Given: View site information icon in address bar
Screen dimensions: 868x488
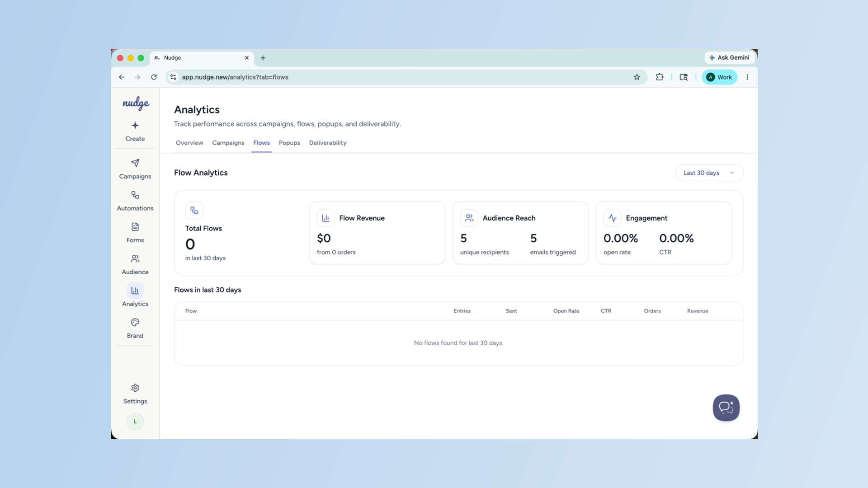Looking at the screenshot, I should coord(173,77).
